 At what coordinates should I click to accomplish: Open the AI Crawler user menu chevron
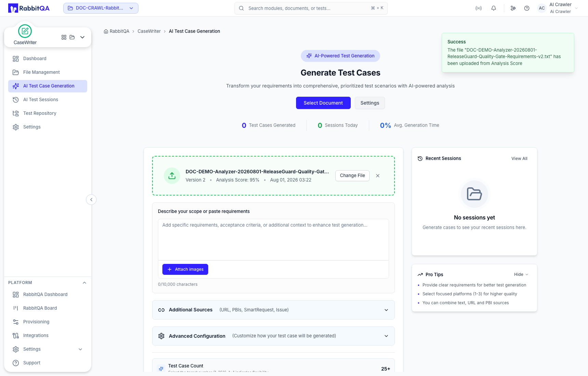(x=576, y=8)
